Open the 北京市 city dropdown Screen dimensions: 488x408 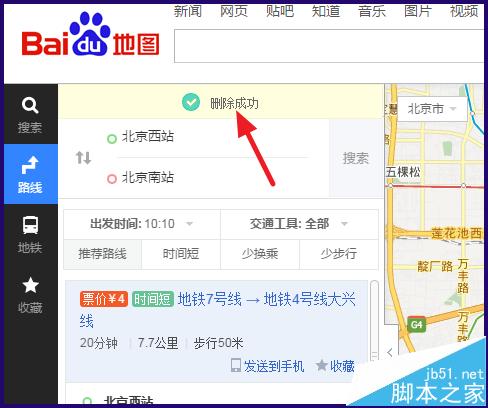432,109
